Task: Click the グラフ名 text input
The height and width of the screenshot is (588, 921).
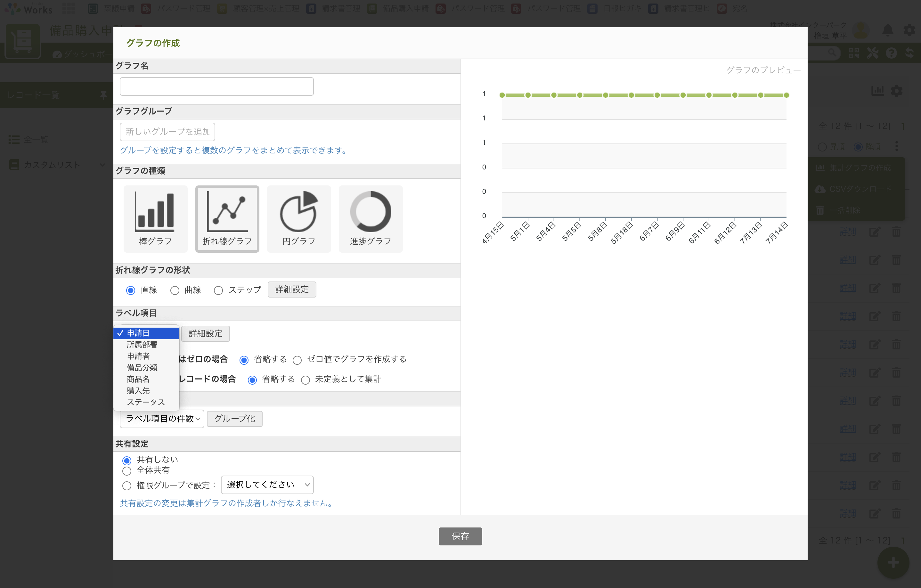Action: pyautogui.click(x=216, y=86)
